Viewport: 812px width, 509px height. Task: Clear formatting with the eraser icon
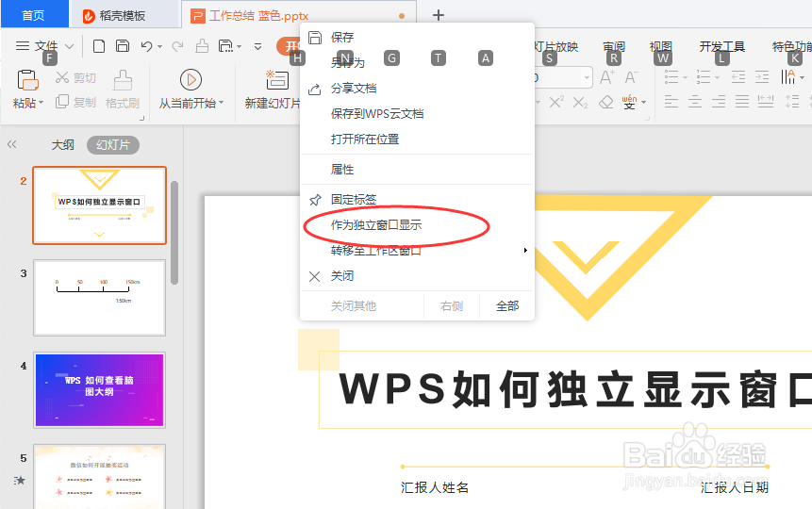[605, 102]
